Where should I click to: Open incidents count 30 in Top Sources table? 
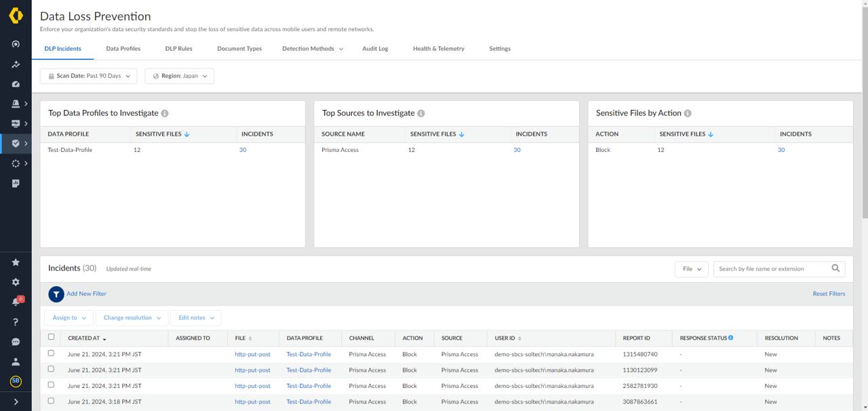pyautogui.click(x=517, y=150)
